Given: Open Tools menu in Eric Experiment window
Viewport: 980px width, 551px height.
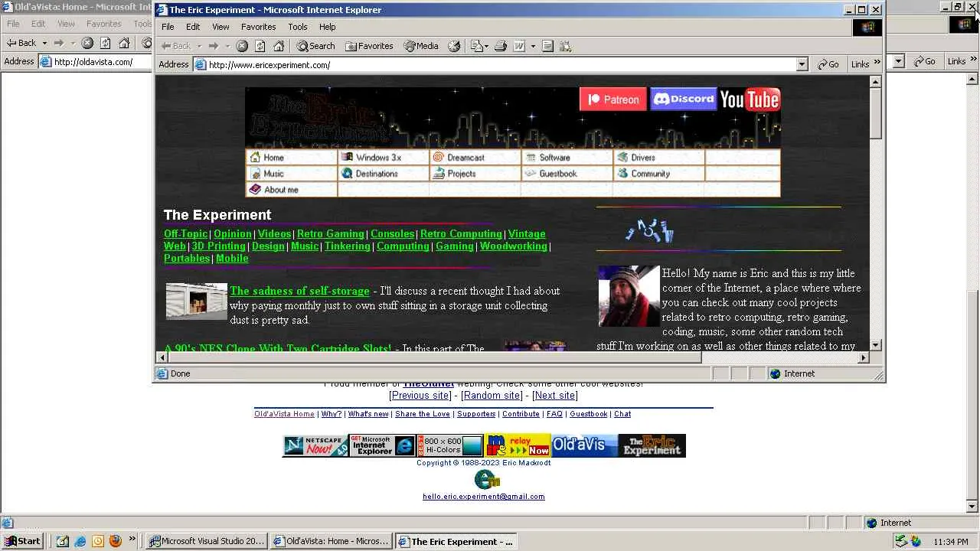Looking at the screenshot, I should 298,27.
